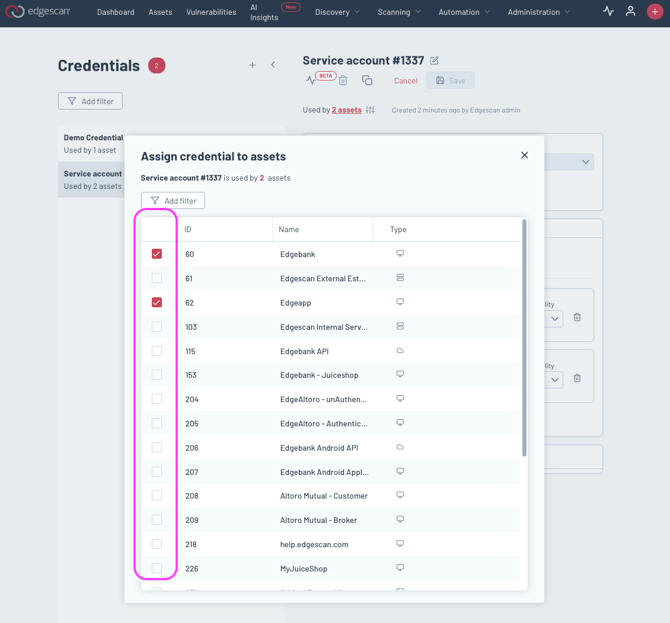Check the Edgebank API asset checkbox
The image size is (670, 623).
(157, 351)
